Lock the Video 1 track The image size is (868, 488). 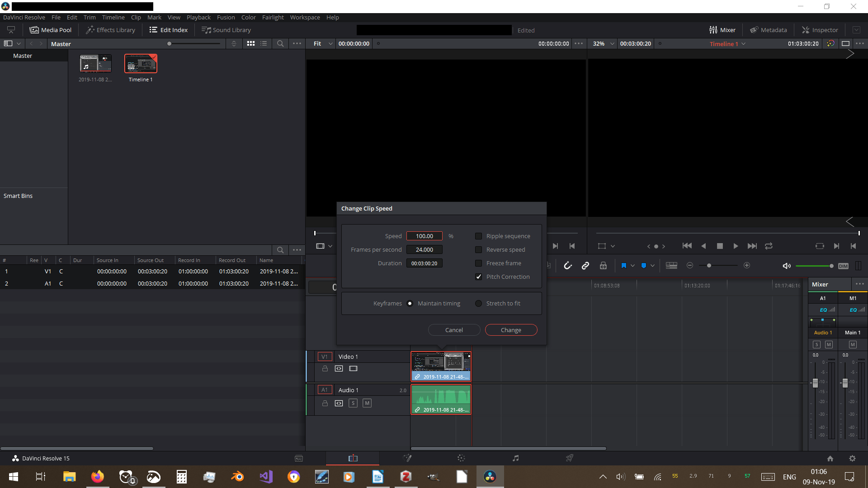[325, 369]
